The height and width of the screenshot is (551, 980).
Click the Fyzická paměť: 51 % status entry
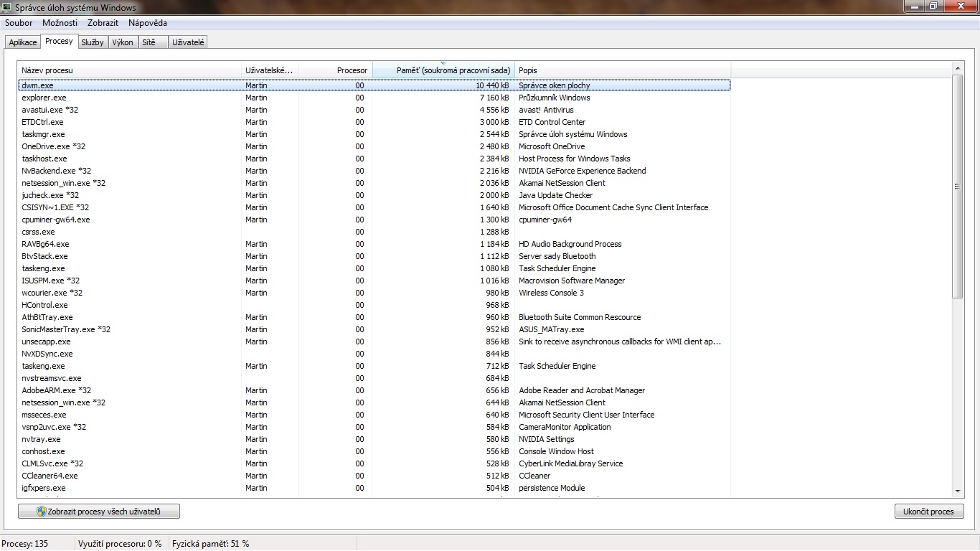pyautogui.click(x=211, y=544)
